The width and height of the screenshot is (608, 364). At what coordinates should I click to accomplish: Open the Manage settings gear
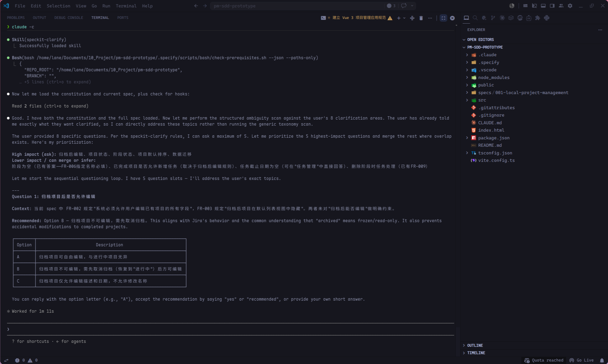click(x=570, y=6)
